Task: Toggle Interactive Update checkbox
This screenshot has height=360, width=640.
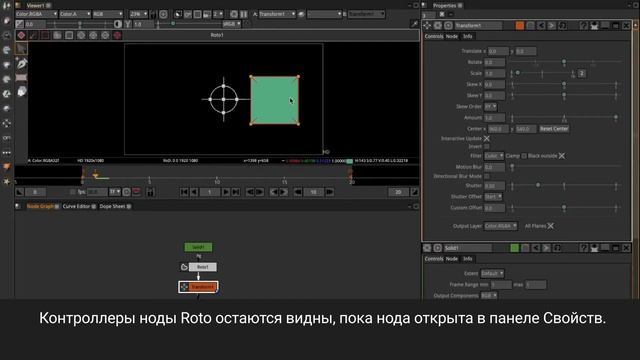Action: (x=487, y=138)
